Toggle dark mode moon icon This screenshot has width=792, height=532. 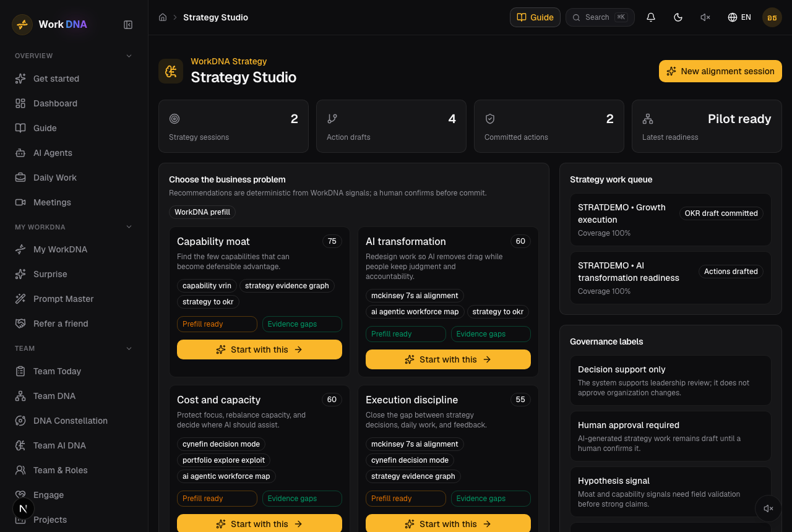(678, 17)
